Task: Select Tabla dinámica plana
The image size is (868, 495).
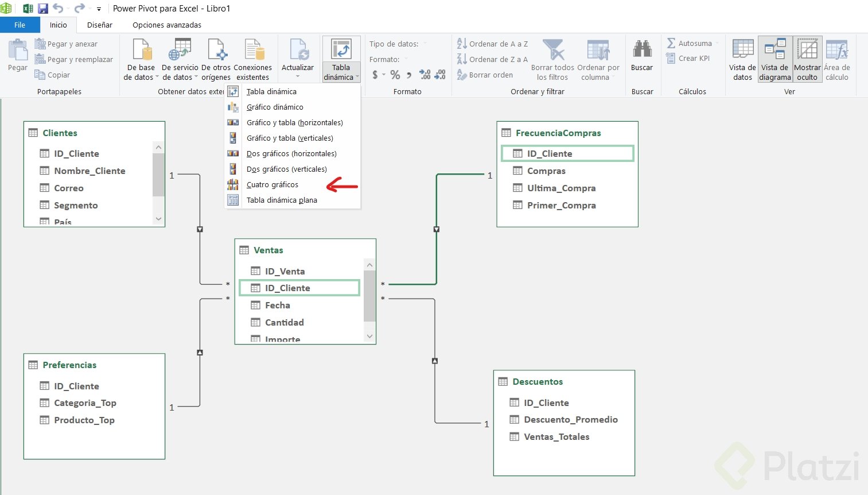Action: point(293,200)
